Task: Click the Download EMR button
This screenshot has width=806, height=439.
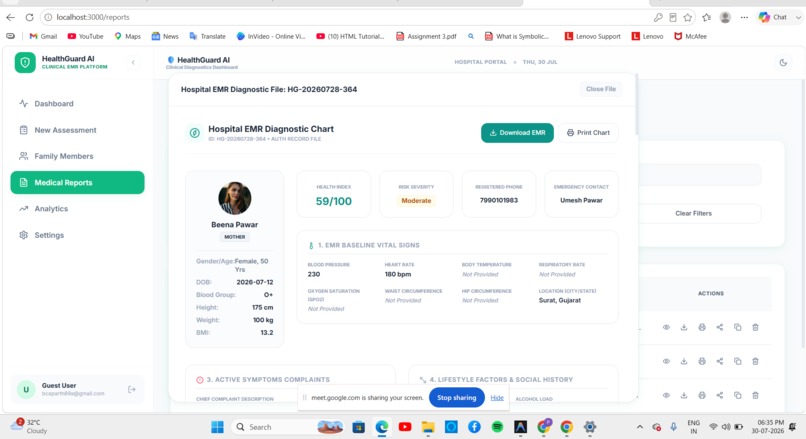Action: click(x=517, y=133)
